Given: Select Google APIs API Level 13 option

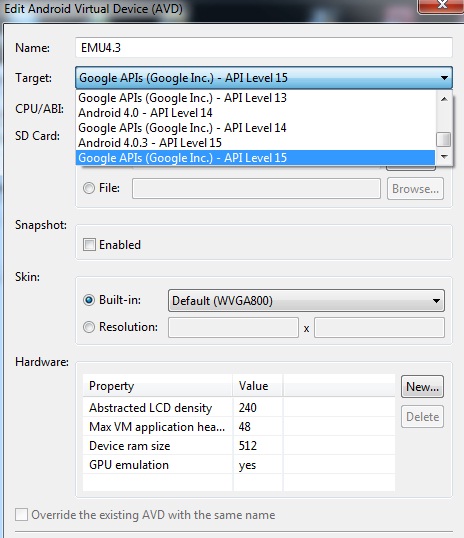Looking at the screenshot, I should [x=255, y=98].
